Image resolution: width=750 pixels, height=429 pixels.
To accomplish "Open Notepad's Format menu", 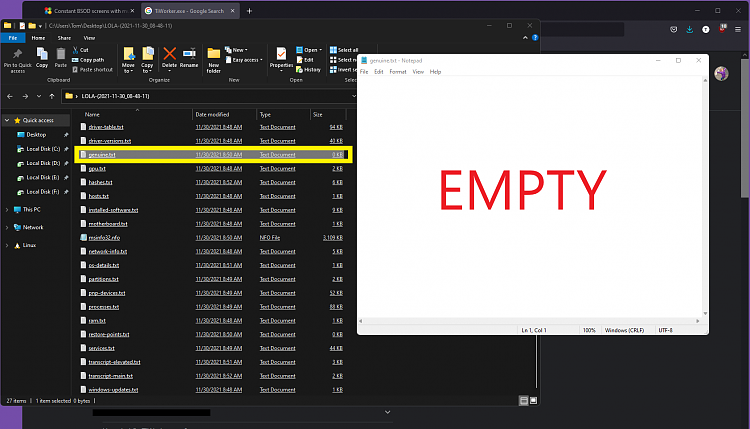I will click(397, 72).
